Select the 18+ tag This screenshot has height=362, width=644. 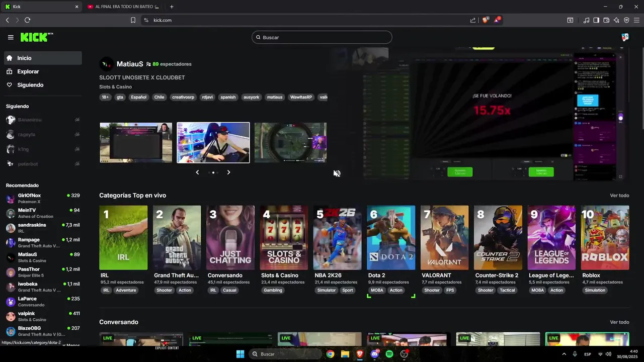pos(105,97)
